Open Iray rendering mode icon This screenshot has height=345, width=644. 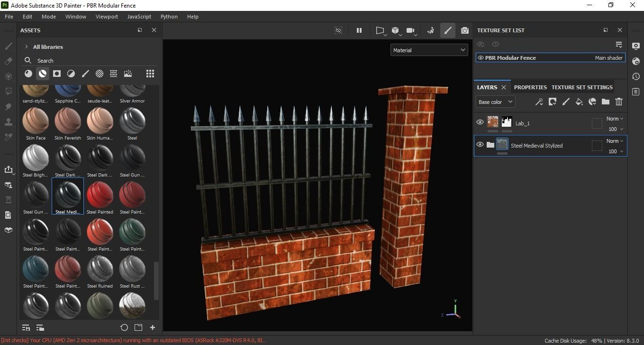(x=430, y=30)
